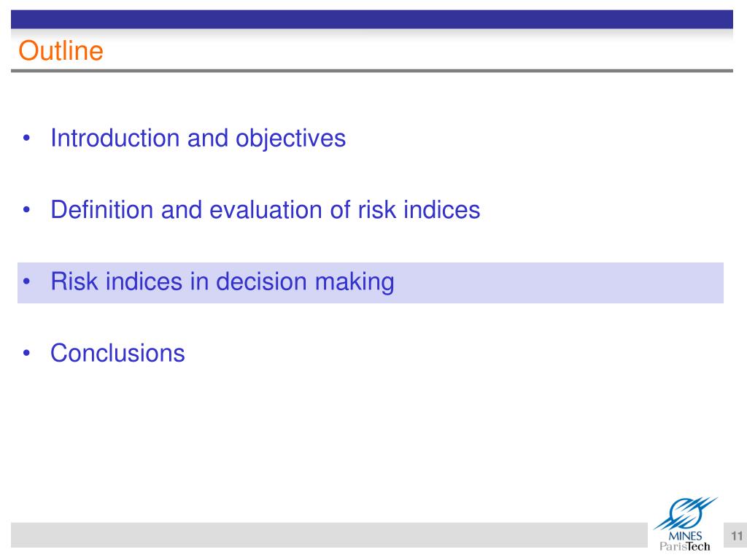This screenshot has height=560, width=747.
Task: Click empty area of the highlighted lavender row
Action: click(557, 282)
